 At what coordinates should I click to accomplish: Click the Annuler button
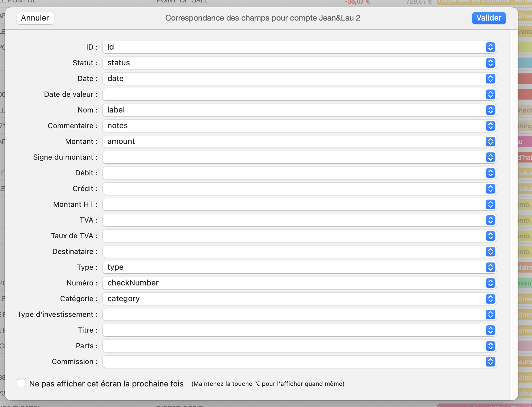[x=35, y=18]
